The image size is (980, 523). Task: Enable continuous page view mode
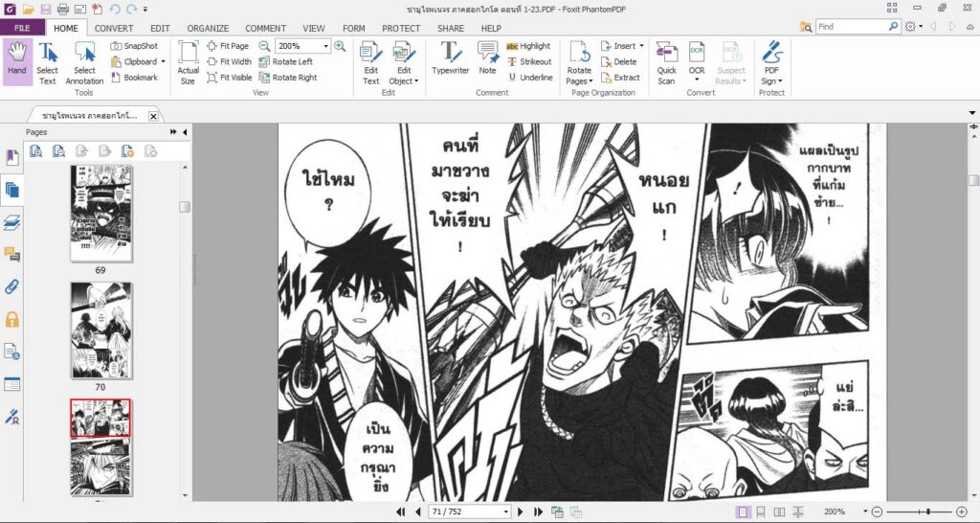coord(761,512)
